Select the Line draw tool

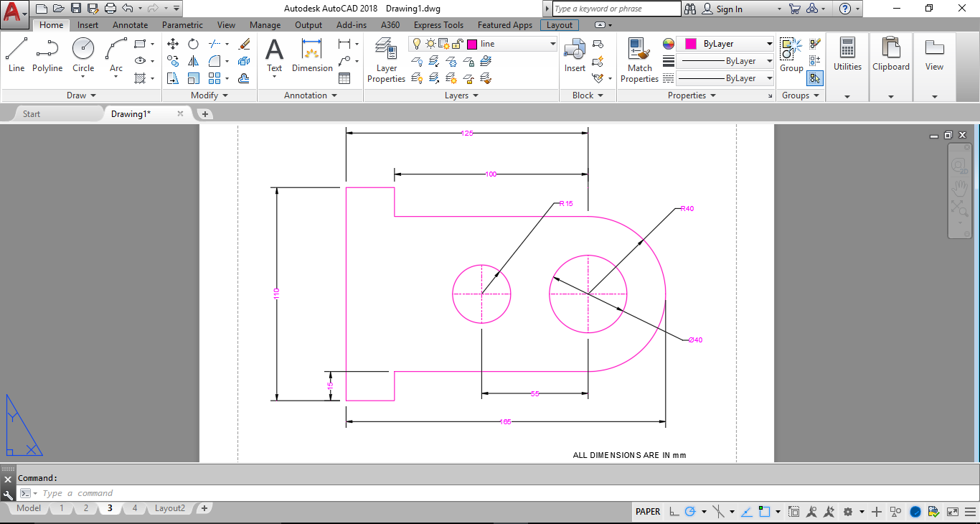click(x=17, y=55)
